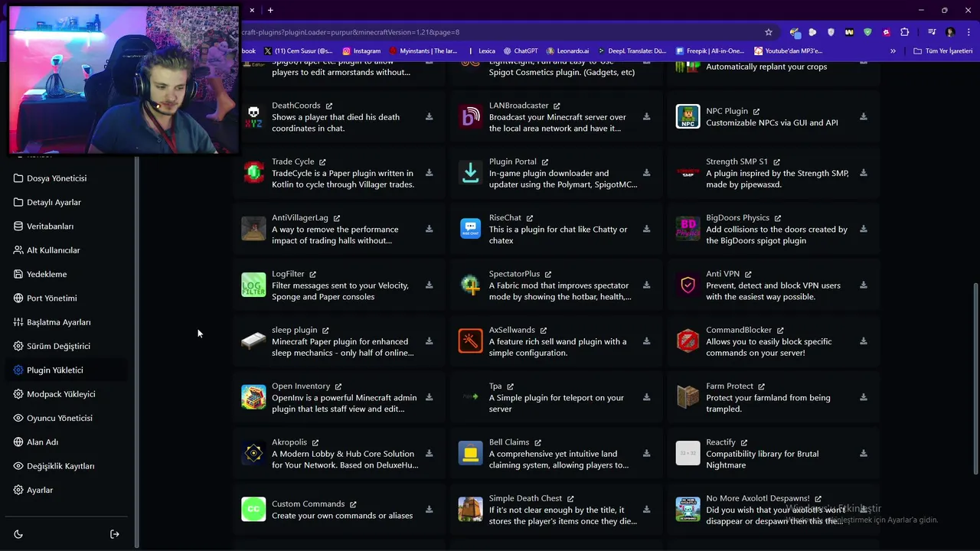Open Dosya Yöneticisi in the sidebar
Image resolution: width=980 pixels, height=551 pixels.
pos(67,178)
